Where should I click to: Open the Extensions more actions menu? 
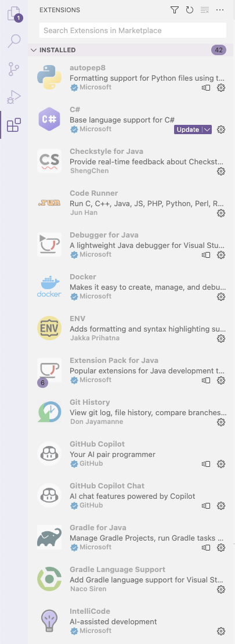220,10
